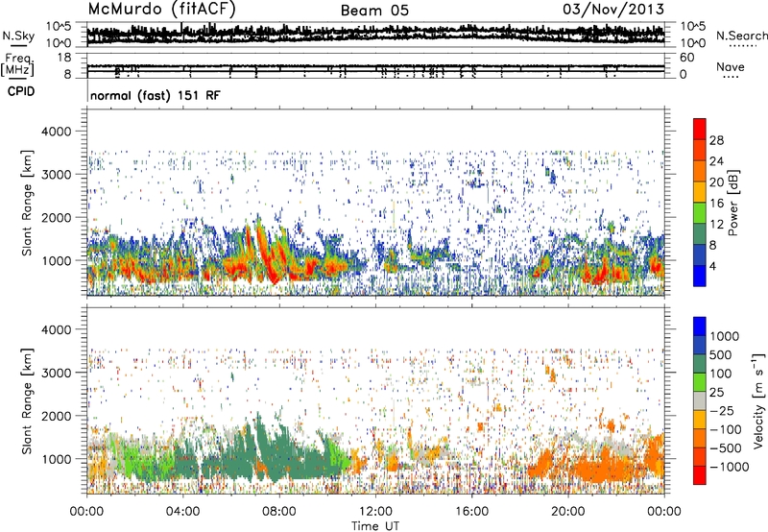Viewport: 768px width, 532px height.
Task: Click the -500 label on Velocity colorbar
Action: (x=725, y=448)
